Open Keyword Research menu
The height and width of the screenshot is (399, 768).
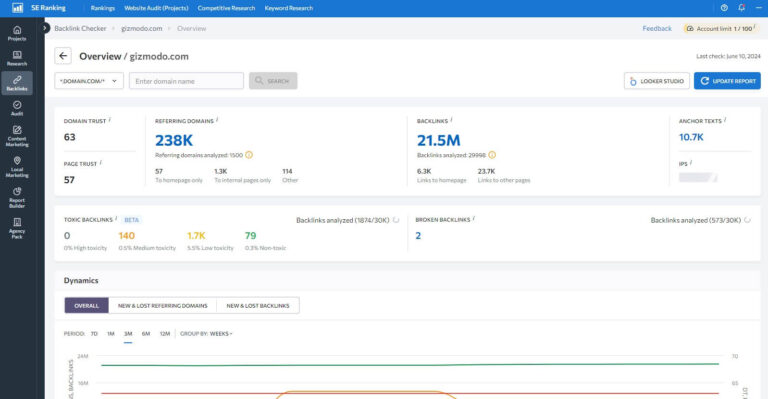(x=288, y=8)
